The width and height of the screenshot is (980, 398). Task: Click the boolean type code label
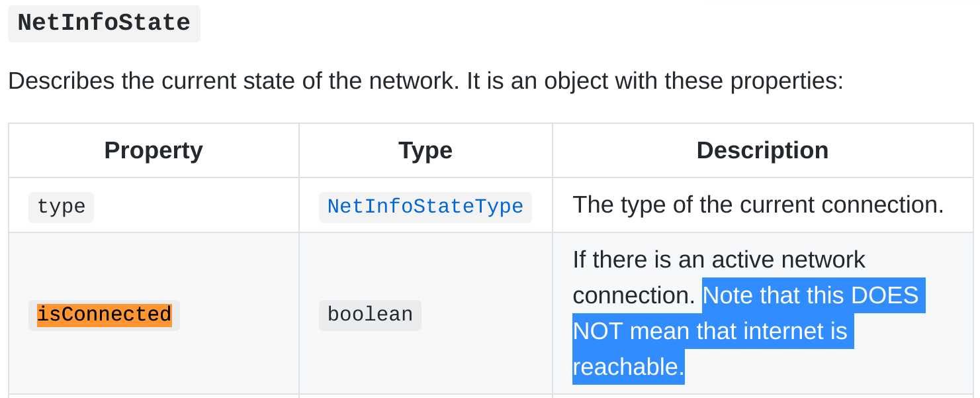[x=370, y=315]
